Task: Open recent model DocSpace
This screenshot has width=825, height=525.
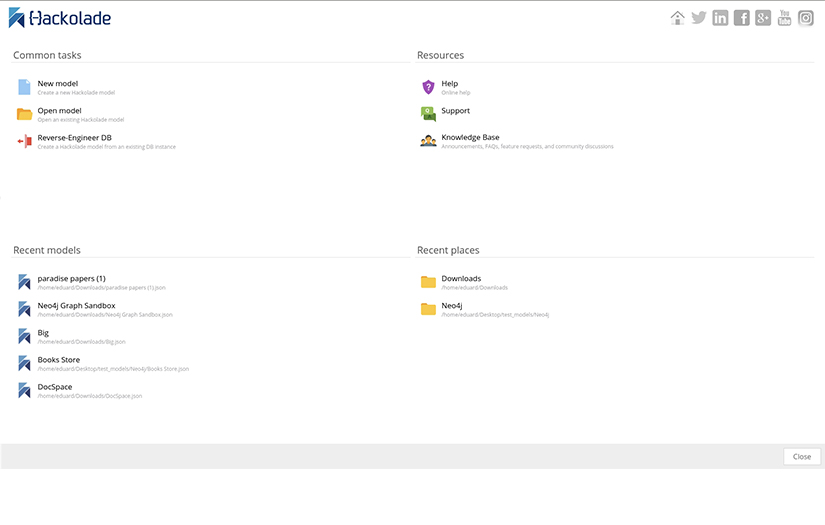Action: click(x=55, y=387)
